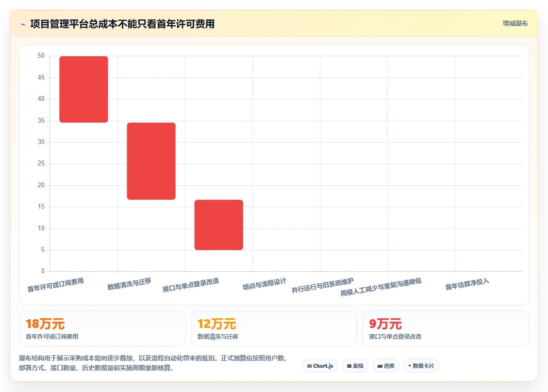Image resolution: width=548 pixels, height=392 pixels.
Task: Click the axis label 周报人工减少与重复沟通降低
Action: click(381, 287)
